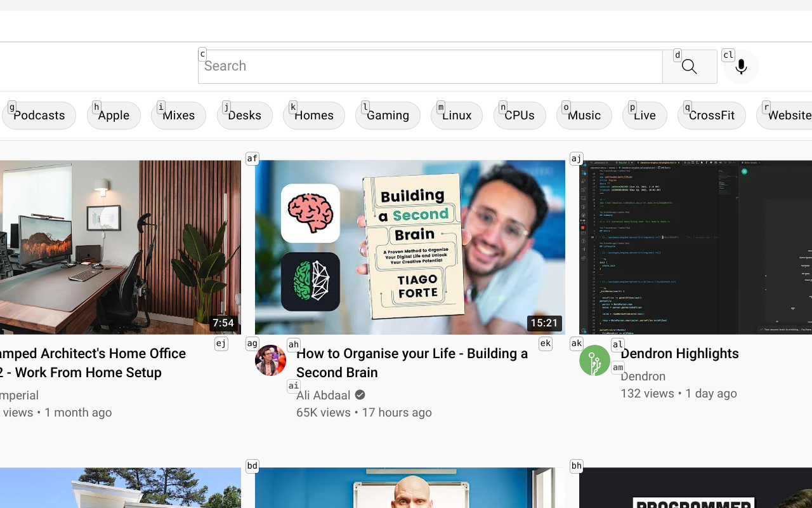
Task: Open the white house video thumbnail below
Action: (x=121, y=488)
